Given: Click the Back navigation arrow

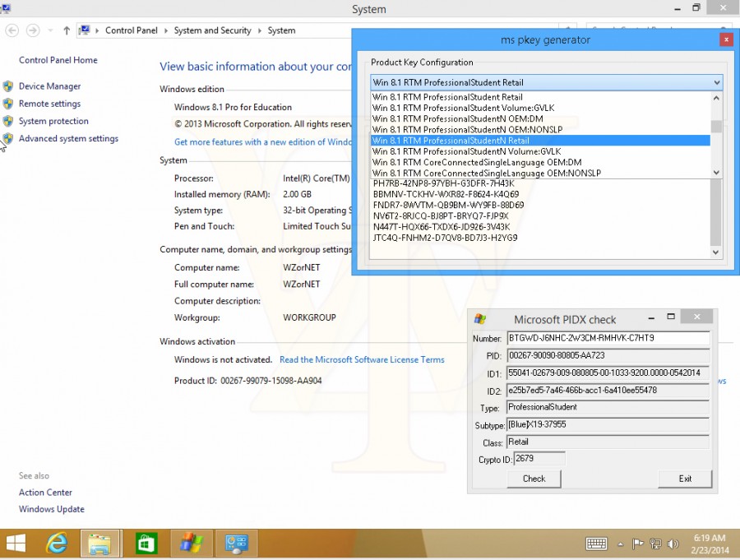Looking at the screenshot, I should click(x=12, y=30).
